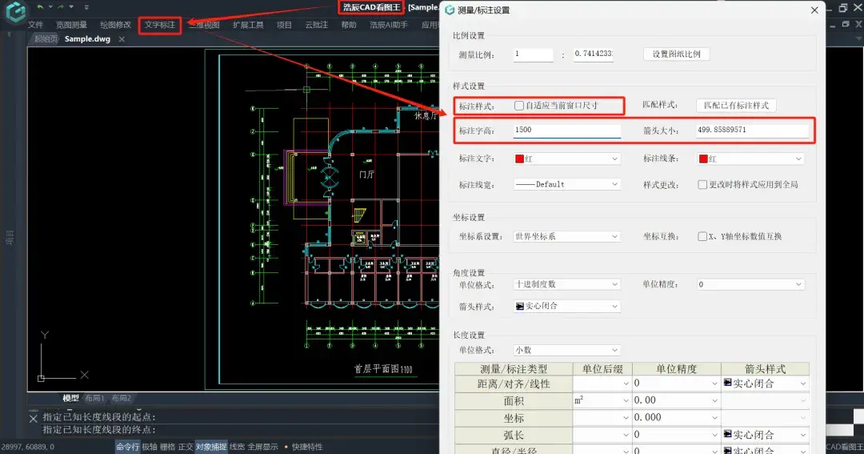Toggle 栅格 in status bar
The width and height of the screenshot is (864, 454).
[x=168, y=447]
